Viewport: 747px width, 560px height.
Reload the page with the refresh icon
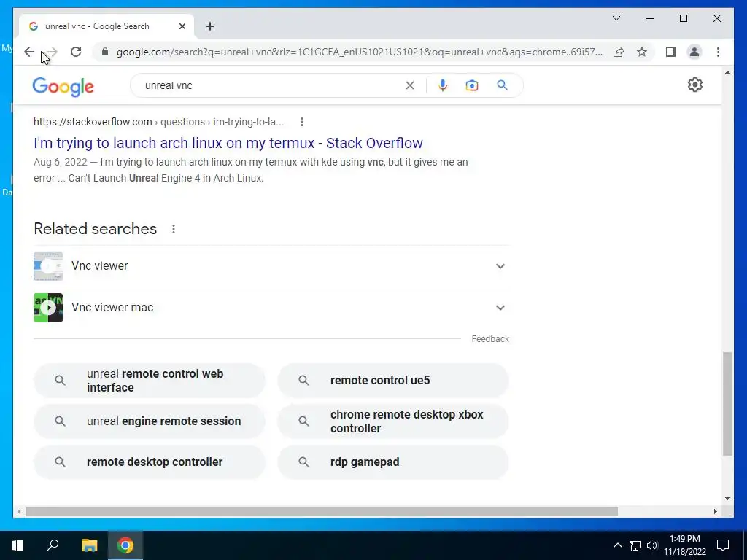tap(76, 52)
